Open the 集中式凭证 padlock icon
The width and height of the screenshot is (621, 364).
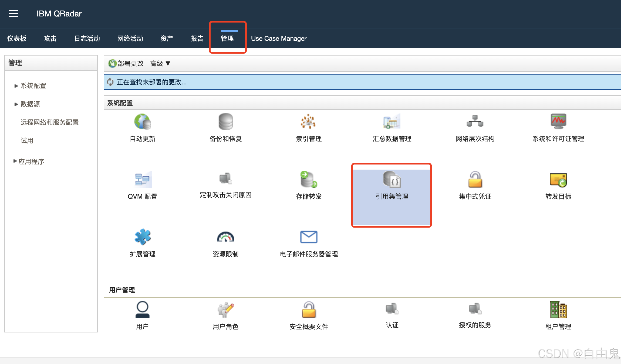pyautogui.click(x=475, y=180)
